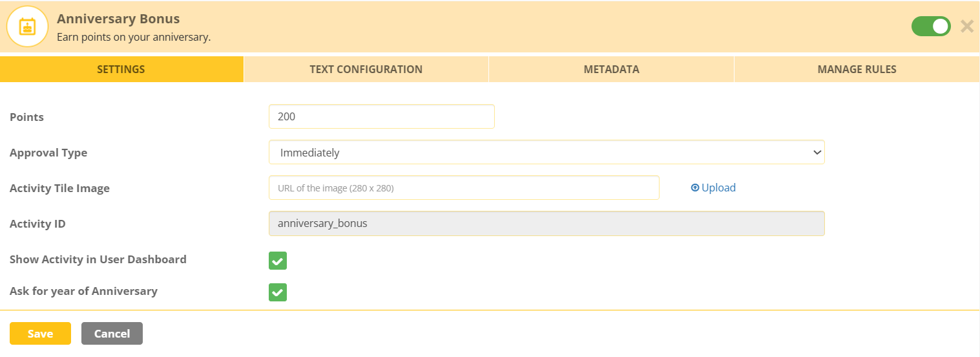Uncheck Show Activity in User Dashboard

(x=278, y=261)
